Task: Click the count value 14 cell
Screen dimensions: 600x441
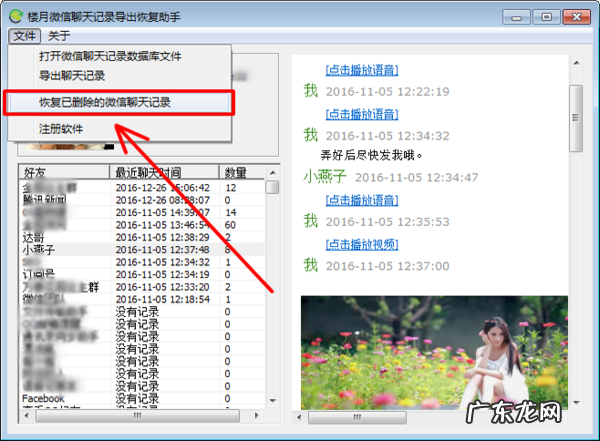Action: pos(231,212)
